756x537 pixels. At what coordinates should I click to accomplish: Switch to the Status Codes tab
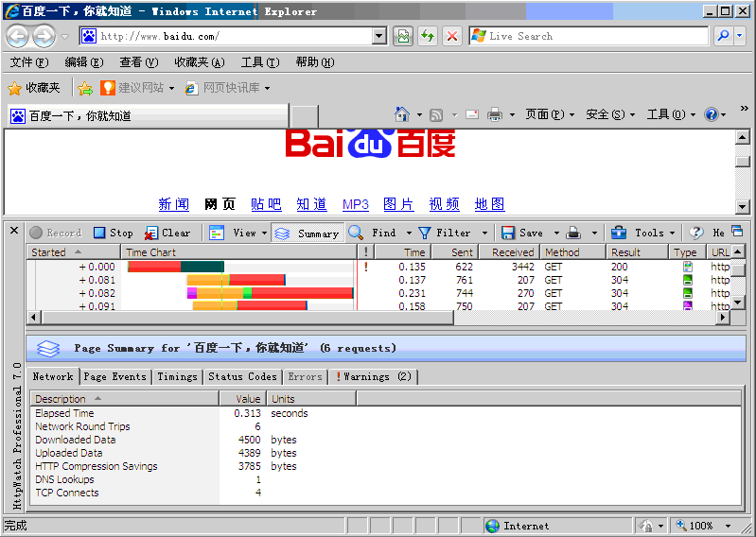tap(242, 376)
